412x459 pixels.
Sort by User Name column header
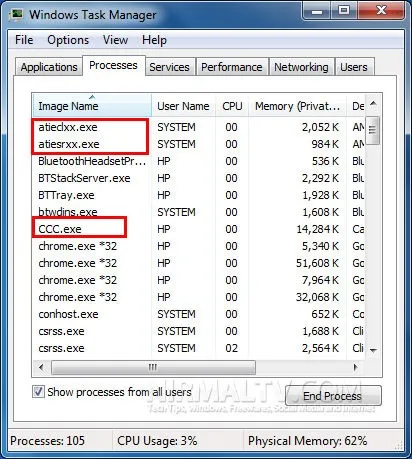click(183, 106)
